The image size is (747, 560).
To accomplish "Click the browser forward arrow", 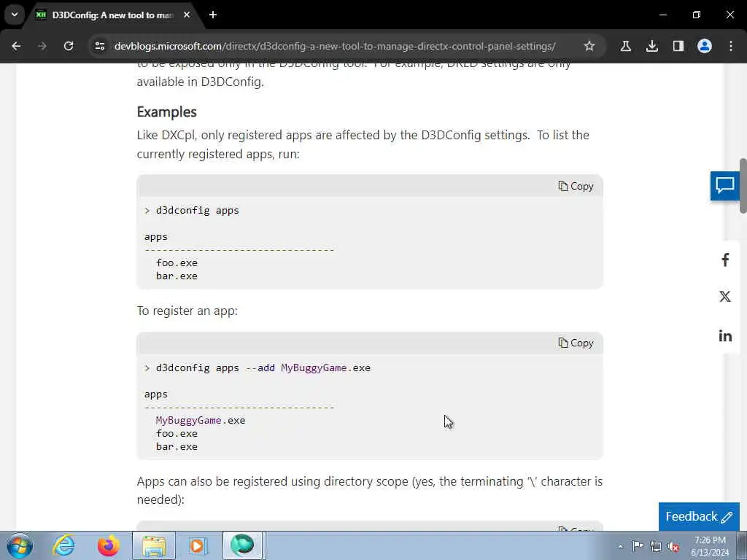I will [42, 46].
